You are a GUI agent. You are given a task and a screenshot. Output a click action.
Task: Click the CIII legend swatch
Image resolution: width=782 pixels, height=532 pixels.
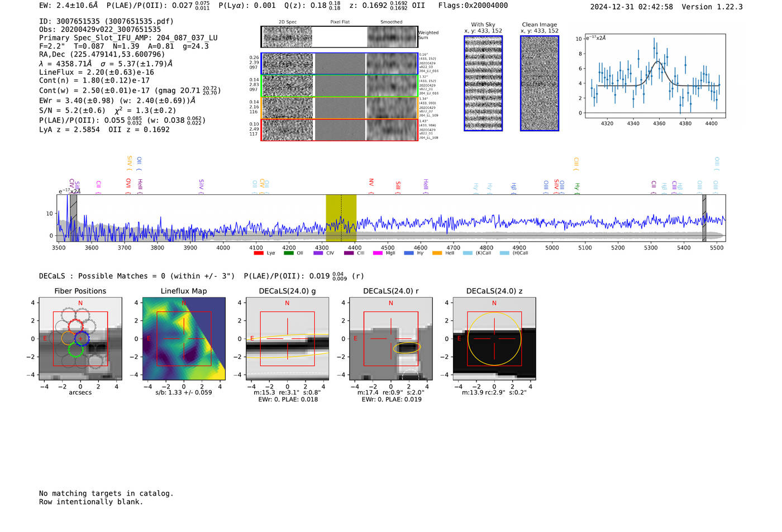349,253
